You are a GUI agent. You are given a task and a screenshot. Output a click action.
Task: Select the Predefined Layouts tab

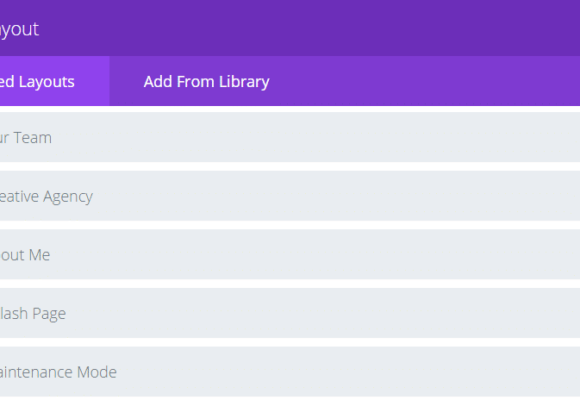coord(55,81)
